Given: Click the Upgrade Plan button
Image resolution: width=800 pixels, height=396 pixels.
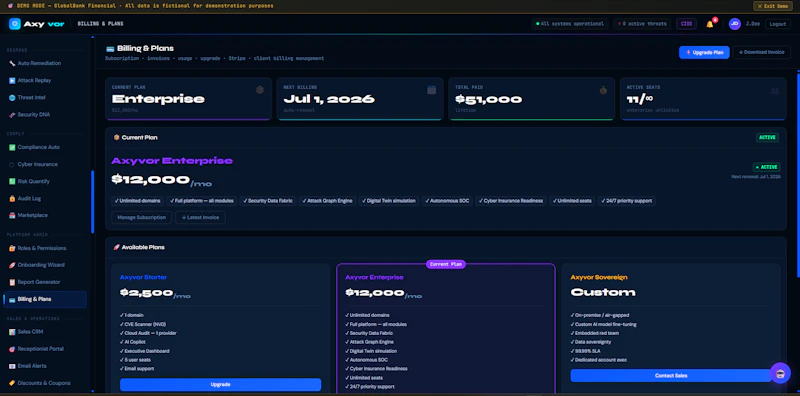Looking at the screenshot, I should (x=704, y=53).
